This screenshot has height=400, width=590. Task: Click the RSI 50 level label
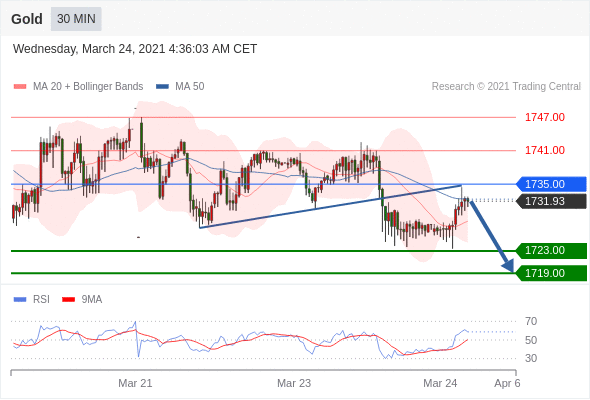531,340
